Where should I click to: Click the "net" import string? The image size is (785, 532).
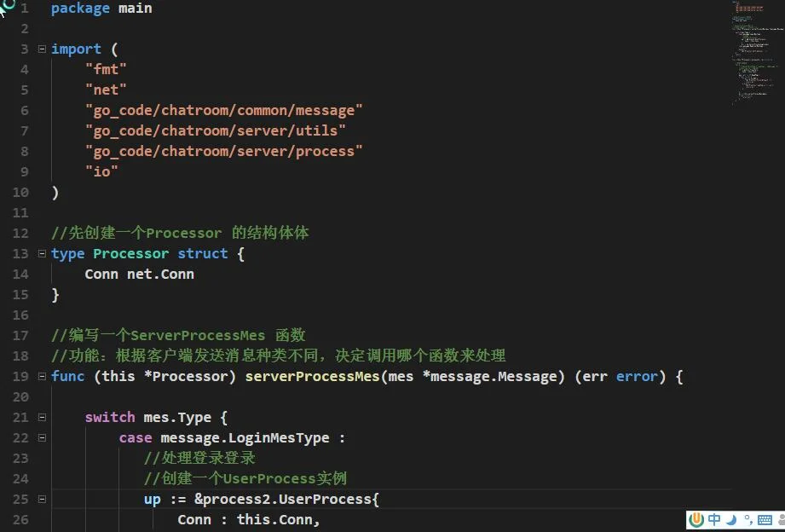(x=106, y=90)
